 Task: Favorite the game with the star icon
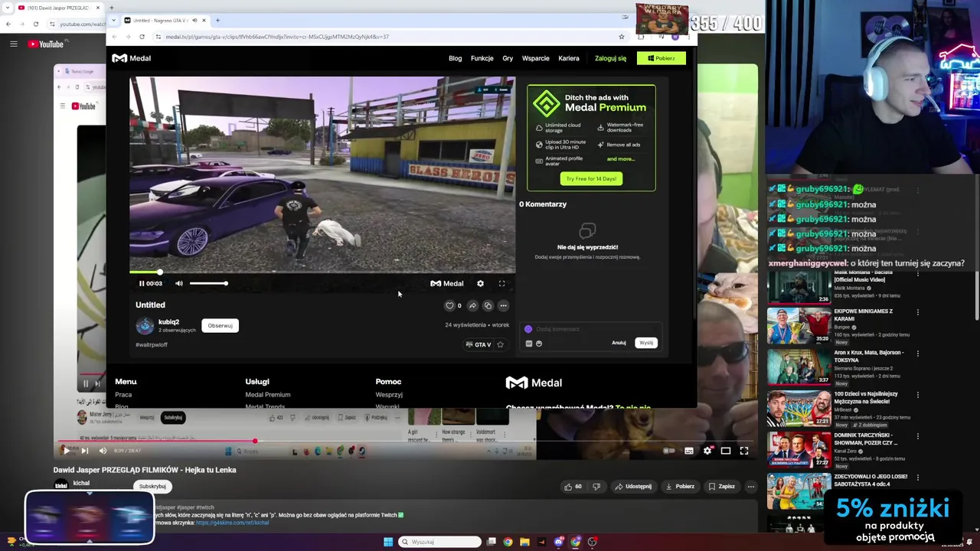(x=500, y=344)
